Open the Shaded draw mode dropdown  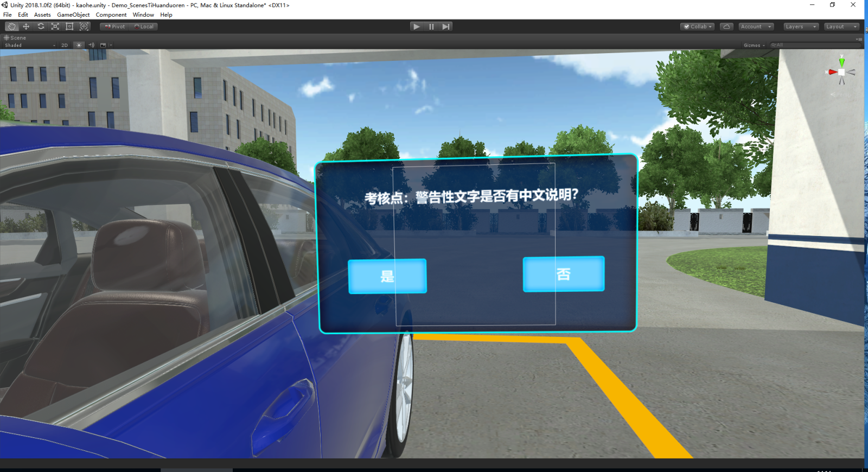tap(30, 46)
